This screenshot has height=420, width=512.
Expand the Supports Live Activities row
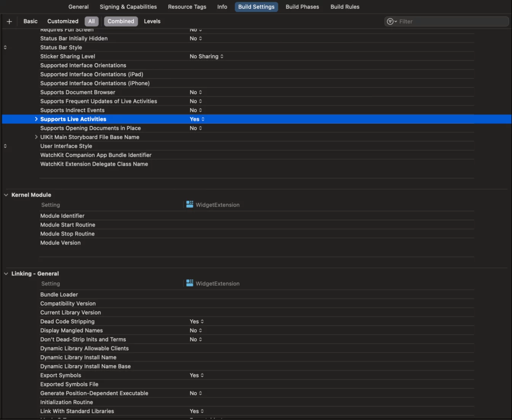pyautogui.click(x=36, y=119)
